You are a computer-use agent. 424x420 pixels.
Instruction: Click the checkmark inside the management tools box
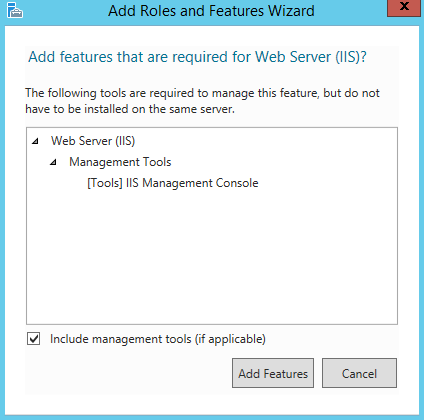click(x=34, y=339)
